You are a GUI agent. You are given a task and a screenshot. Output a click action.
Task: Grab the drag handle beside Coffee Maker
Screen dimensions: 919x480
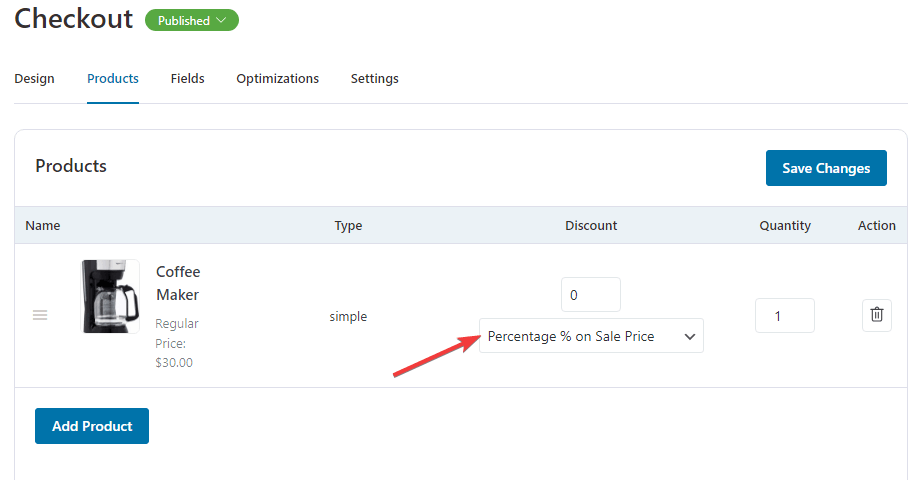[x=40, y=315]
